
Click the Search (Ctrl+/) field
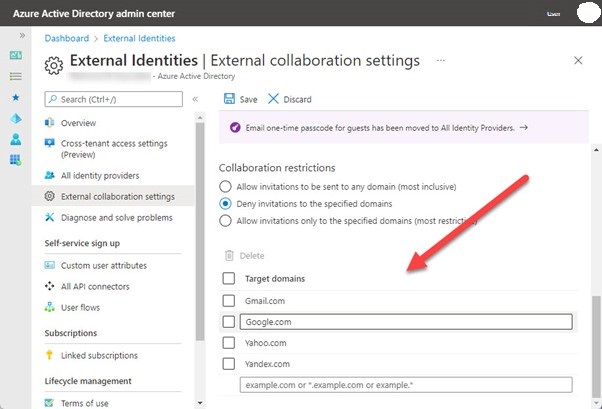pos(114,99)
